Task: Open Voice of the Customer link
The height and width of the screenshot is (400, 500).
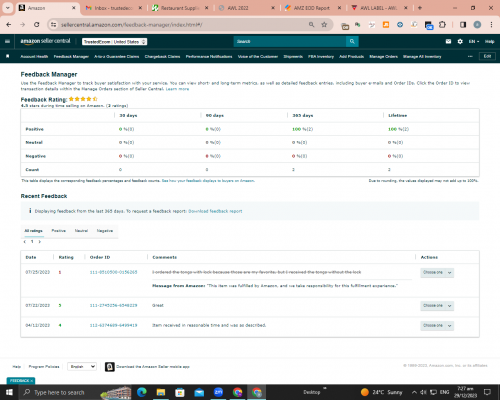Action: coord(258,57)
